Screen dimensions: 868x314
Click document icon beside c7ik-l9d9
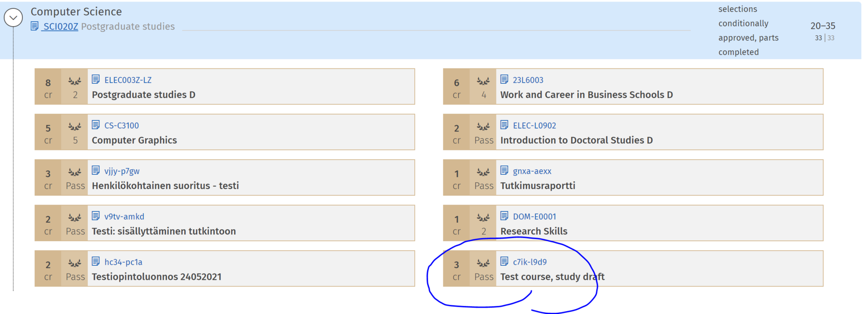point(504,261)
